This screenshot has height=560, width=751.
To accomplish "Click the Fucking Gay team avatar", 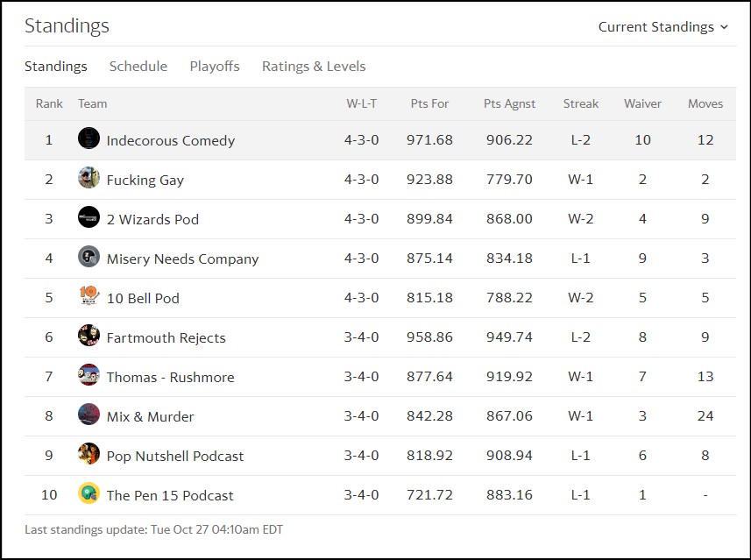I will 89,179.
